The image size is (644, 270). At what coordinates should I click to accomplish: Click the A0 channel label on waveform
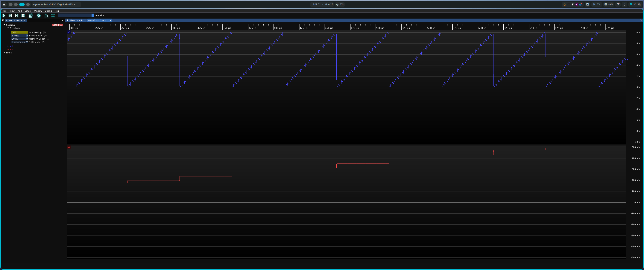[69, 32]
